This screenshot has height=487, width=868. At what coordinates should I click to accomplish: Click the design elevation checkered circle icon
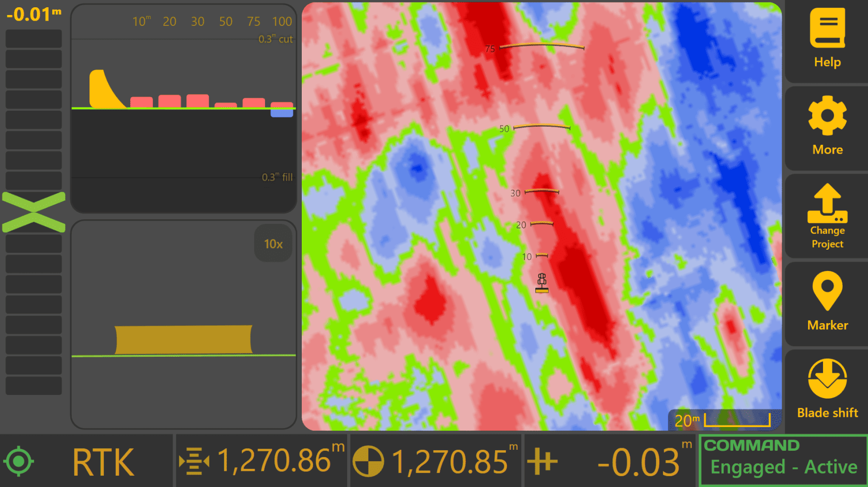368,461
